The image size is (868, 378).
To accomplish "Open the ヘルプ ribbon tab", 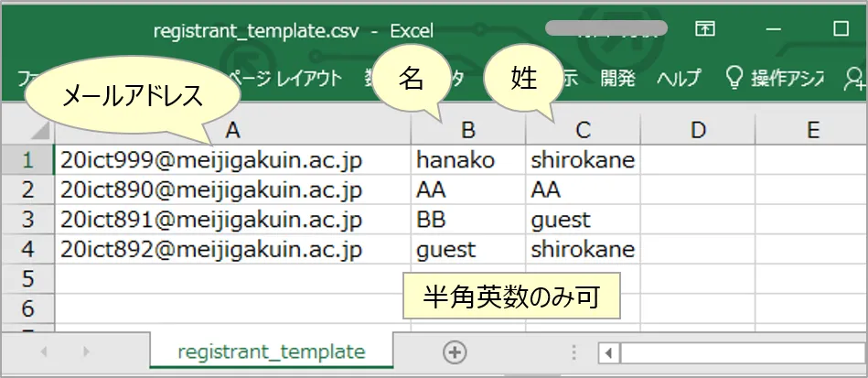I will [678, 78].
